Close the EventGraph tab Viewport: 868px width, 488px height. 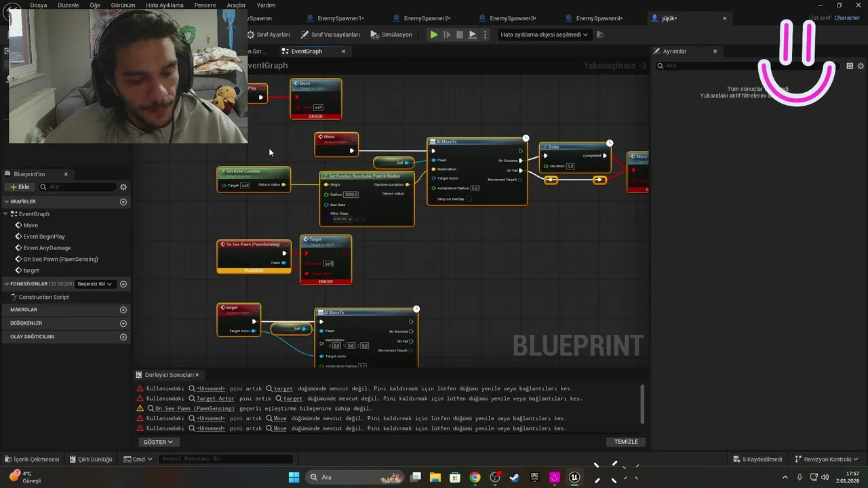click(343, 52)
